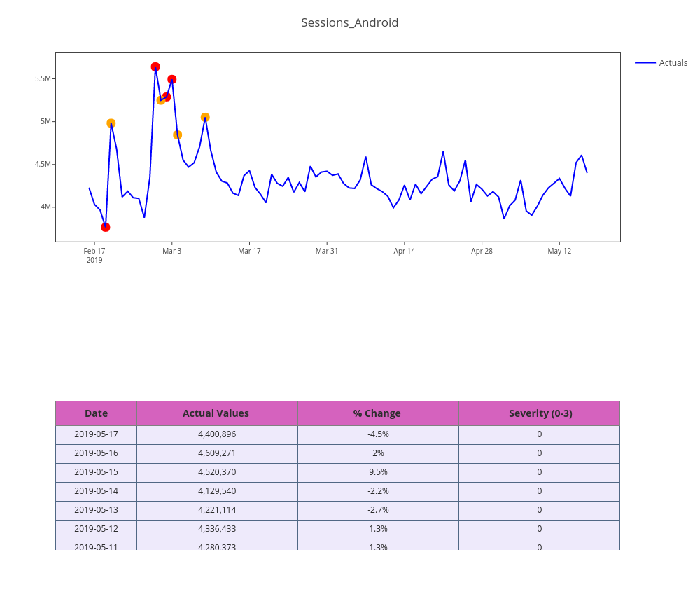Select the 9.5% change cell
The image size is (700, 606).
tap(378, 472)
